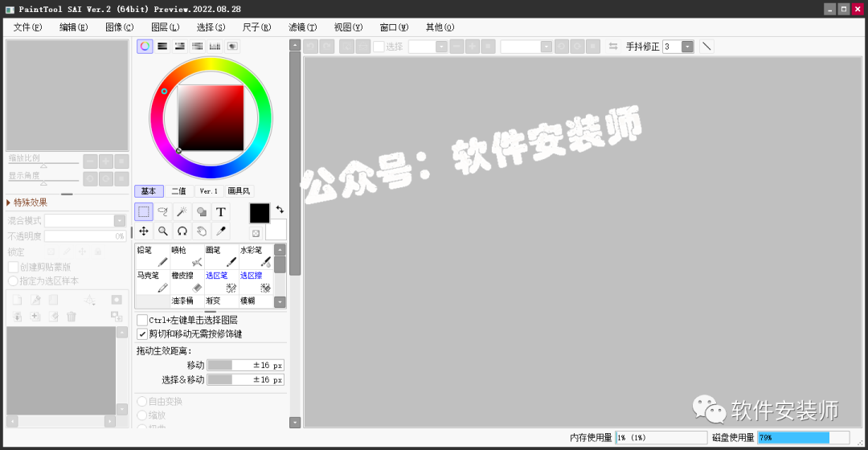
Task: Click the black foreground color swatch
Action: (260, 213)
